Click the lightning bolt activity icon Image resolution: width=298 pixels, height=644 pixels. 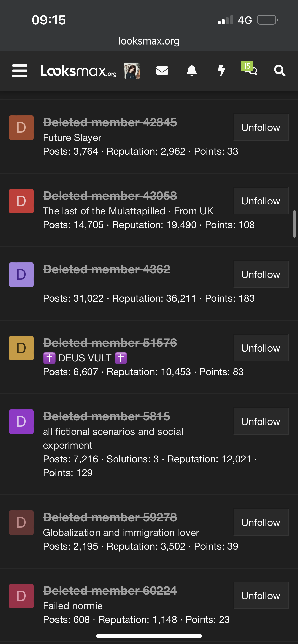[x=221, y=71]
